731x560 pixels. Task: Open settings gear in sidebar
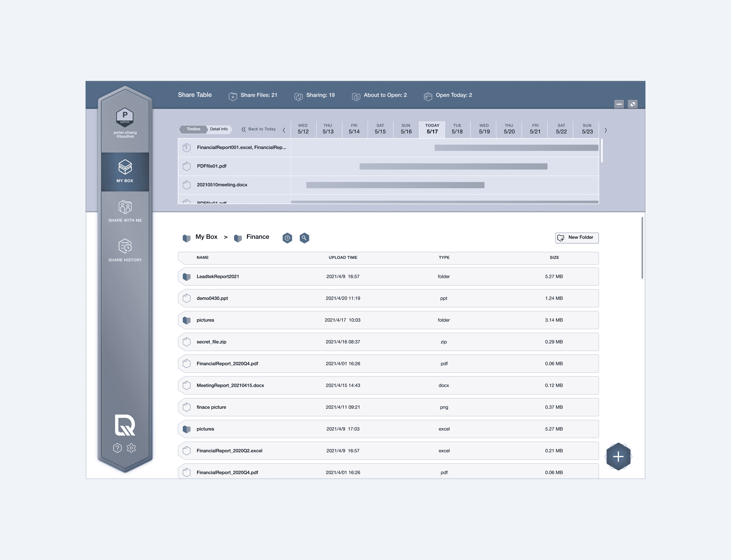coord(131,448)
